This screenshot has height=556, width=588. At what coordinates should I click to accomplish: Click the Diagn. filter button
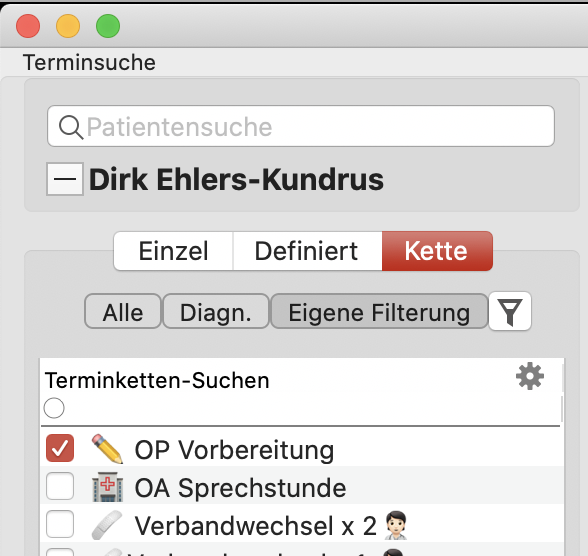coord(216,312)
